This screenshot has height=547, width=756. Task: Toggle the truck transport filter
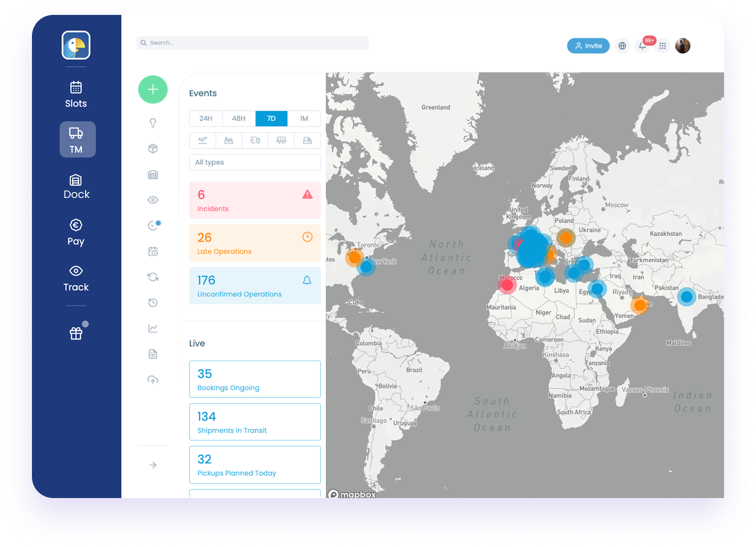point(255,140)
